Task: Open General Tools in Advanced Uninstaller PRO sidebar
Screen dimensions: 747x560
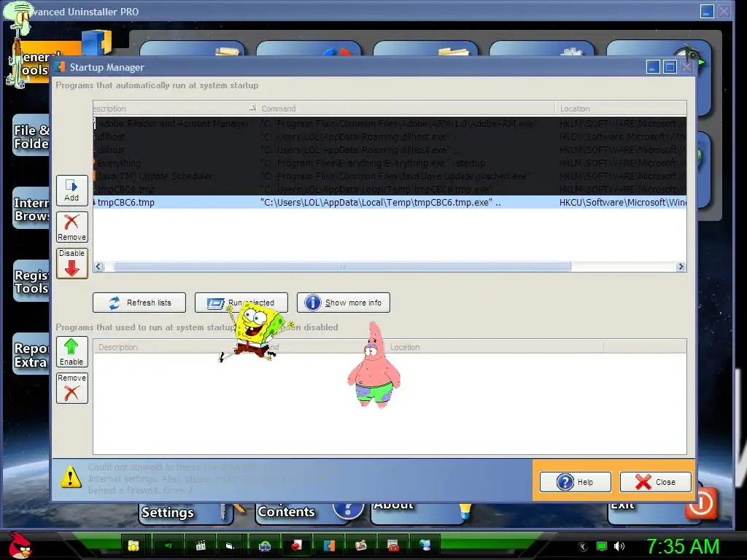Action: [x=34, y=63]
